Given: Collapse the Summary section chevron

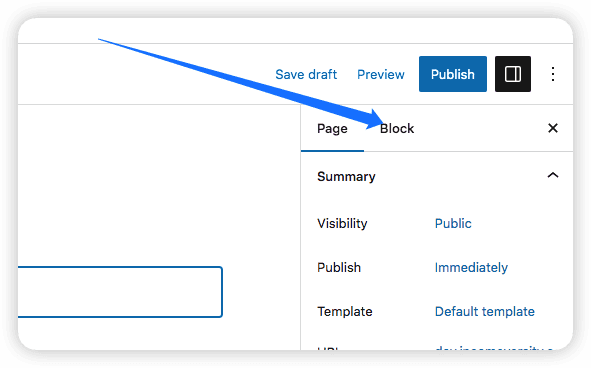Looking at the screenshot, I should click(553, 175).
